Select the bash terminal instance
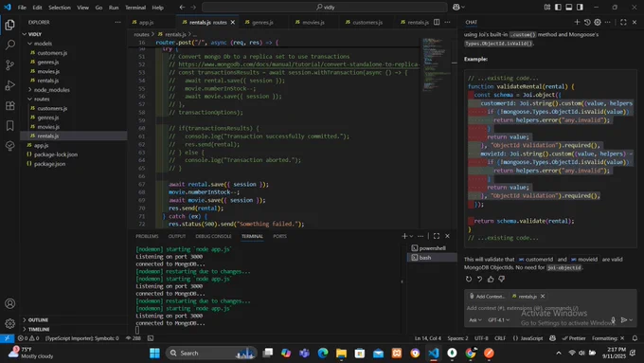The width and height of the screenshot is (644, 363). 432,258
